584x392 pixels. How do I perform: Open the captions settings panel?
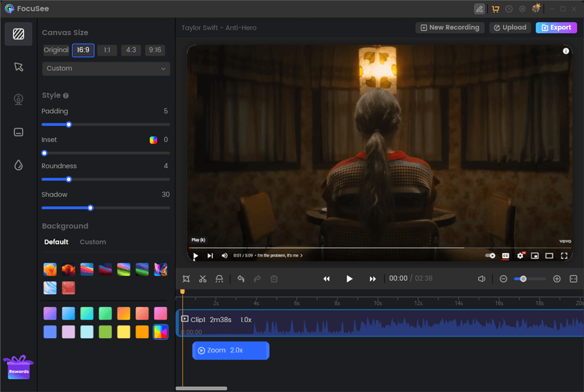tap(18, 132)
